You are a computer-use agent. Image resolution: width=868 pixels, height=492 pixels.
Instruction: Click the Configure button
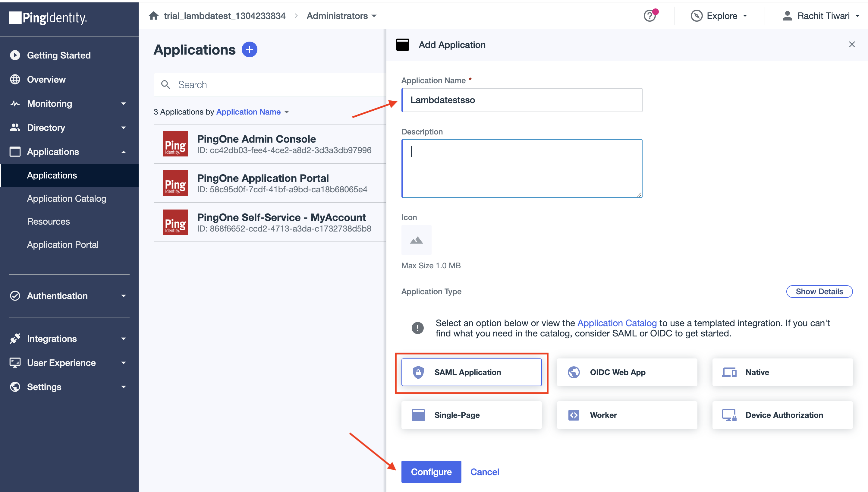431,472
